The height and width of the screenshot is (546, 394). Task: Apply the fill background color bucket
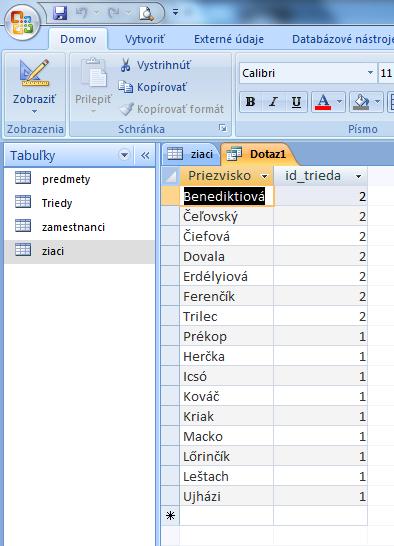coord(361,102)
